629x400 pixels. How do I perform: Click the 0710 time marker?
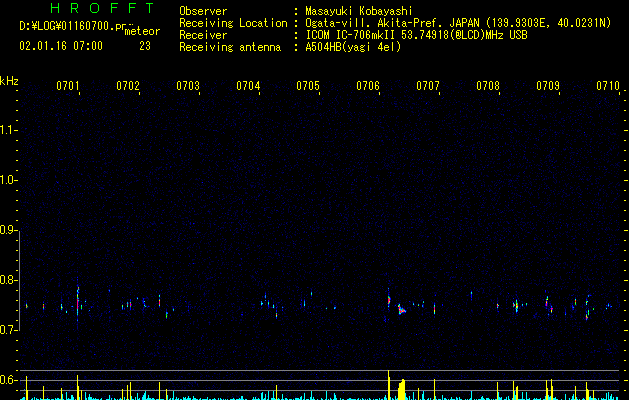coord(608,85)
